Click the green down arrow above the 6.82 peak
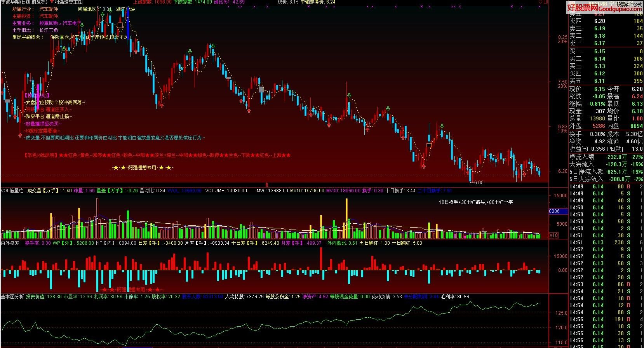Viewport: 644px width, 348px height. [442, 127]
